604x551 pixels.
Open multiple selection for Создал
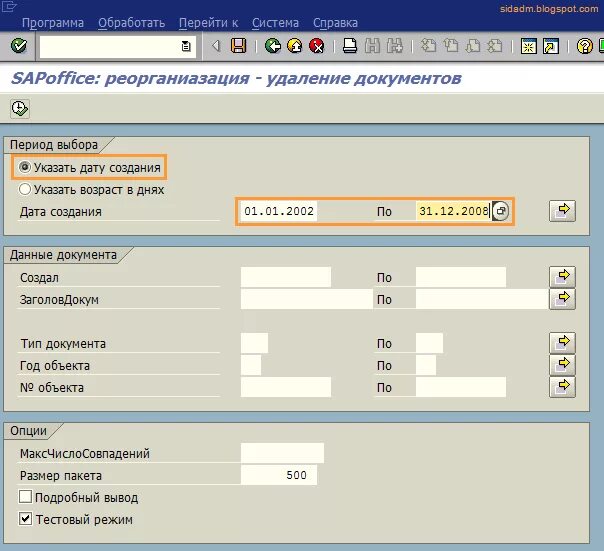tap(562, 277)
